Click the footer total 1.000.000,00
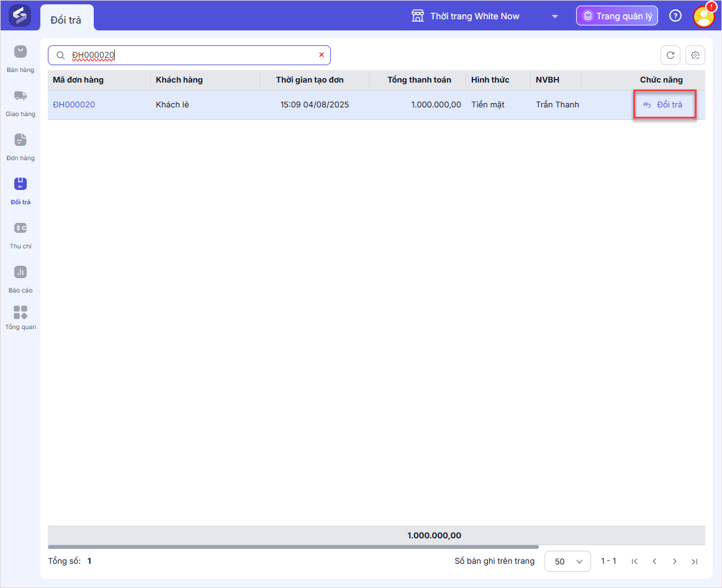The width and height of the screenshot is (722, 588). click(434, 535)
